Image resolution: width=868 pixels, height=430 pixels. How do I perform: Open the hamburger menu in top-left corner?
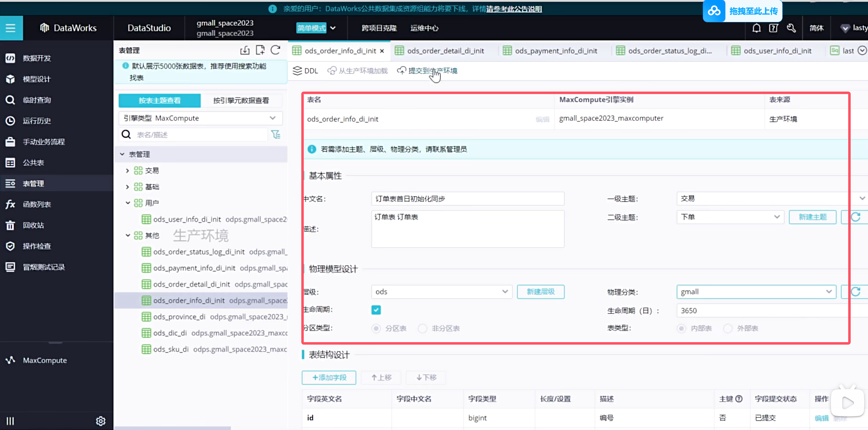pos(11,28)
